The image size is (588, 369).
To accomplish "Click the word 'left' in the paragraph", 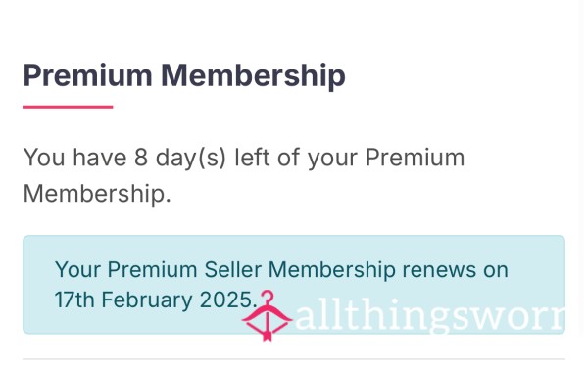I will click(252, 157).
